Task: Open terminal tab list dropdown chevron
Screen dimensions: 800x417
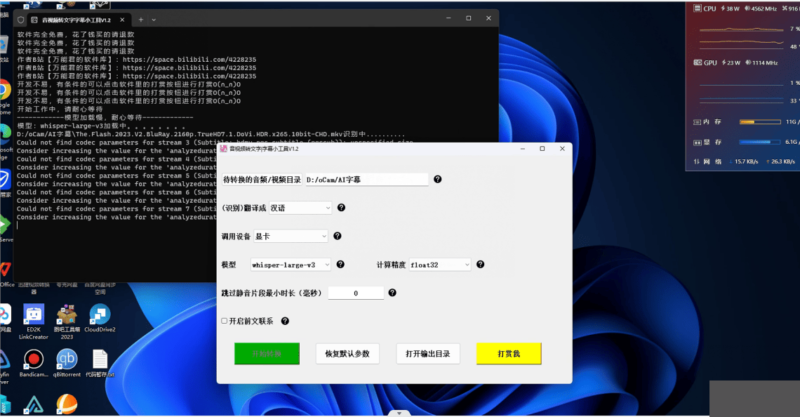Action: tap(154, 20)
